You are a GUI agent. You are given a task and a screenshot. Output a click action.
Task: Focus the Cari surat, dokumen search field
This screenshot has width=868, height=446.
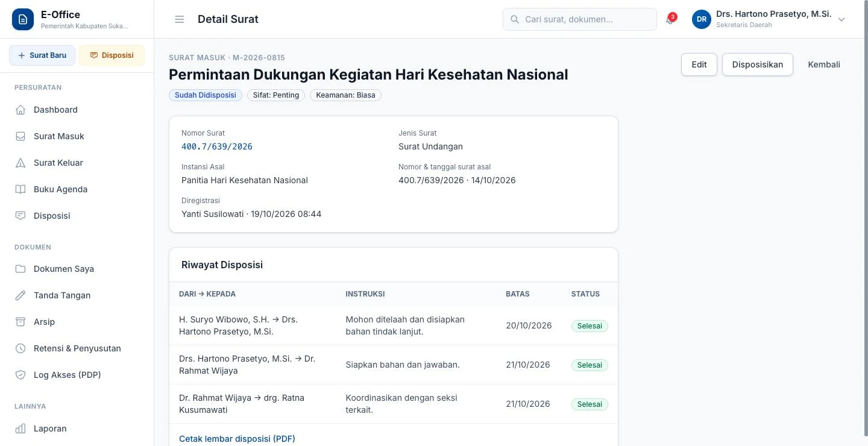pos(580,19)
